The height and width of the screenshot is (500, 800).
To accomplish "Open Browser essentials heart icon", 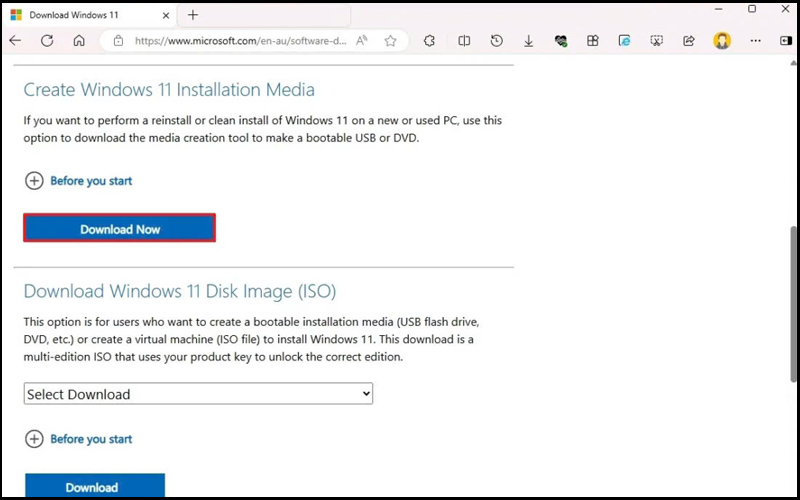I will tap(561, 40).
